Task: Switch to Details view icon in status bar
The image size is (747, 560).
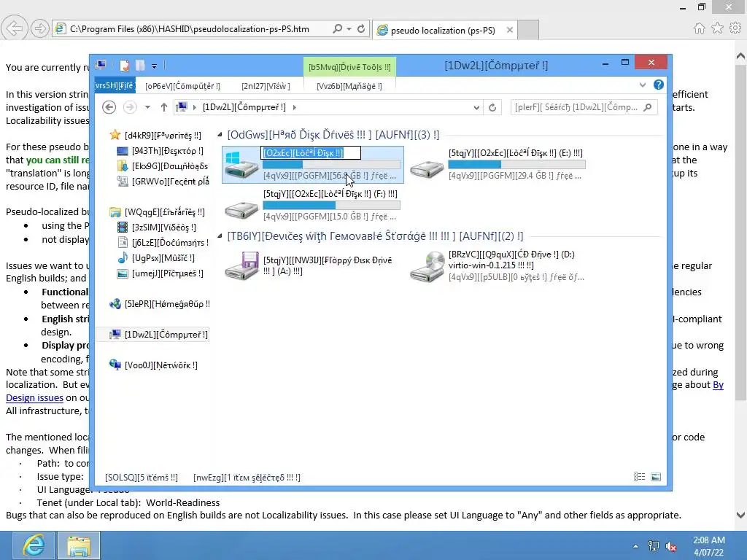Action: pyautogui.click(x=639, y=477)
